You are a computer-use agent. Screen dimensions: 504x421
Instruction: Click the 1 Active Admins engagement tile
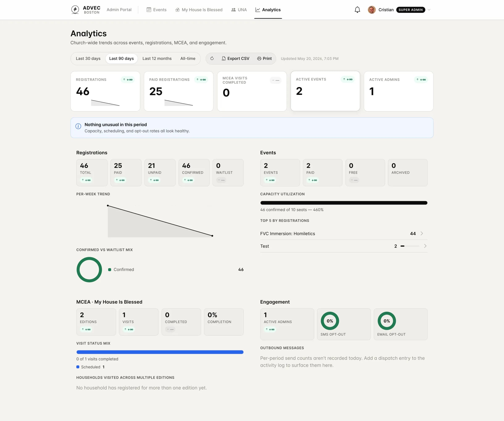[x=287, y=324]
